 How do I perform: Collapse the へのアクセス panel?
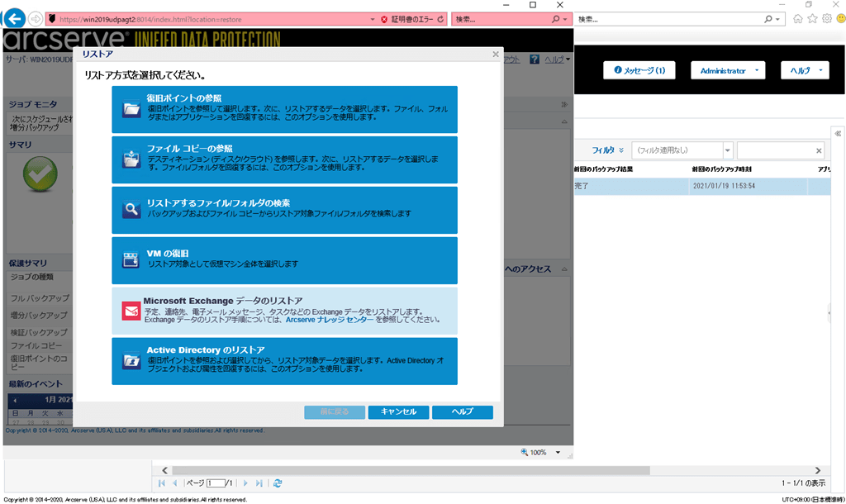pyautogui.click(x=564, y=269)
